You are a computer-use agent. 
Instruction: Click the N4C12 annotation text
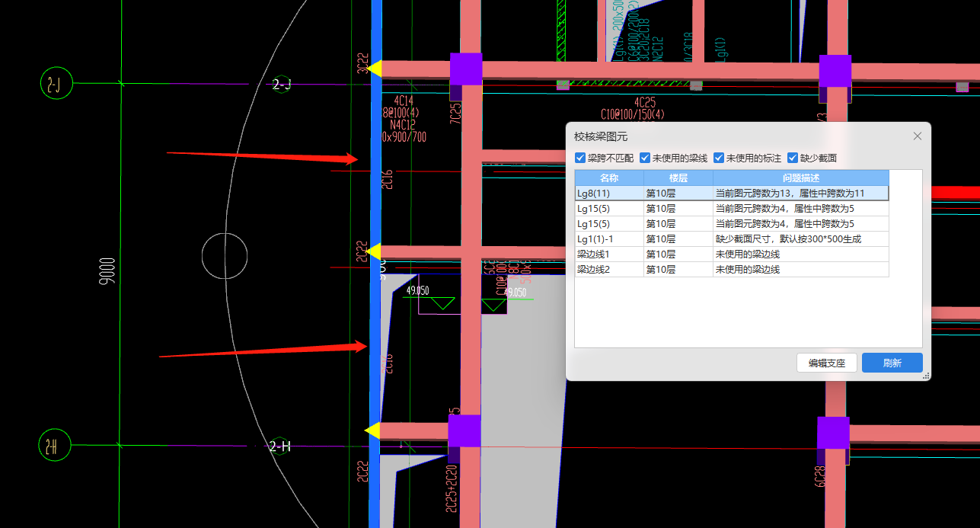[403, 125]
